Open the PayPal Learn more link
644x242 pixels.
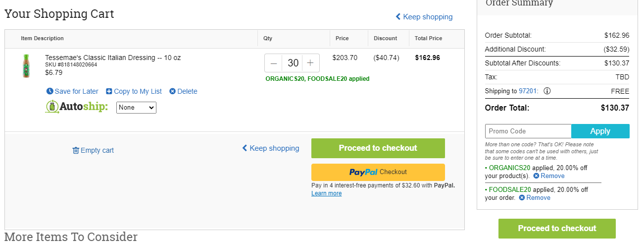326,193
